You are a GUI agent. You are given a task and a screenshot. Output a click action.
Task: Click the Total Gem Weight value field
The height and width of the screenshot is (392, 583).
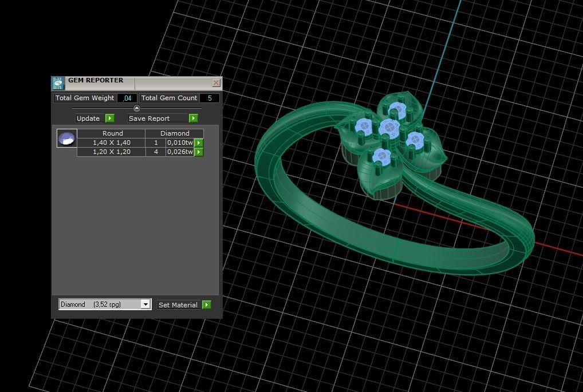(x=127, y=98)
